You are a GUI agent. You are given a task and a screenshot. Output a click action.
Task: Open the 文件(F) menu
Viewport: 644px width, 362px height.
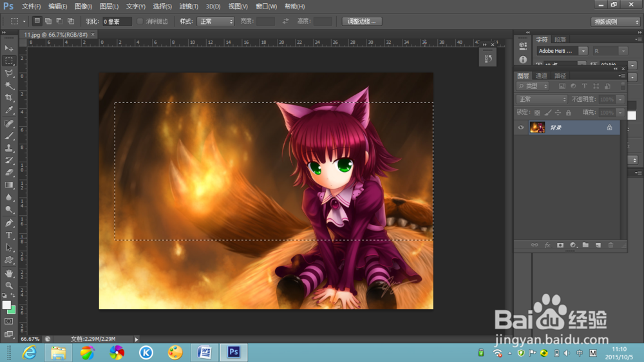point(31,6)
